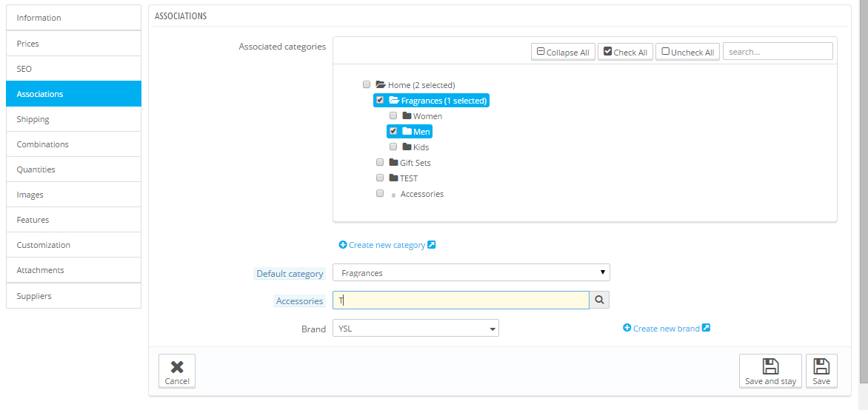Click the category search field
868x410 pixels.
778,52
